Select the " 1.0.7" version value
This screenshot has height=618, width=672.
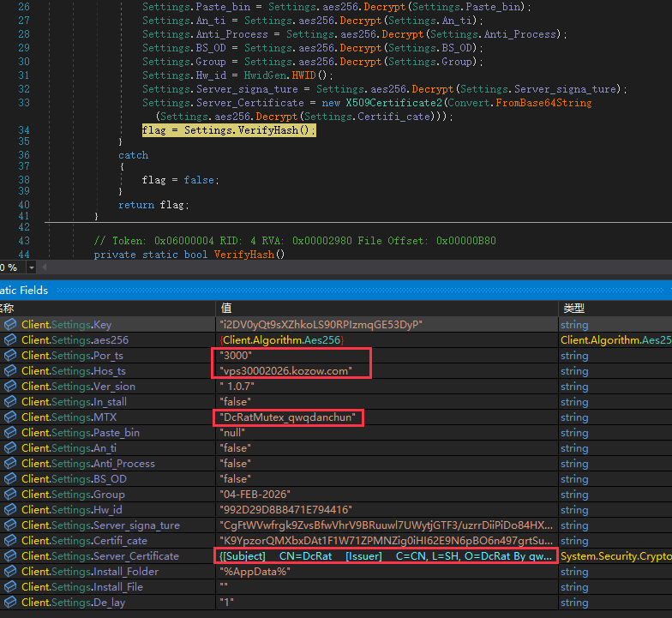(x=237, y=386)
